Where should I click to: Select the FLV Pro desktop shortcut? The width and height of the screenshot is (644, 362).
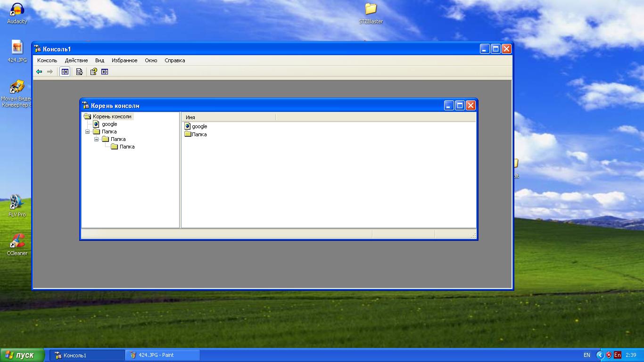click(17, 206)
